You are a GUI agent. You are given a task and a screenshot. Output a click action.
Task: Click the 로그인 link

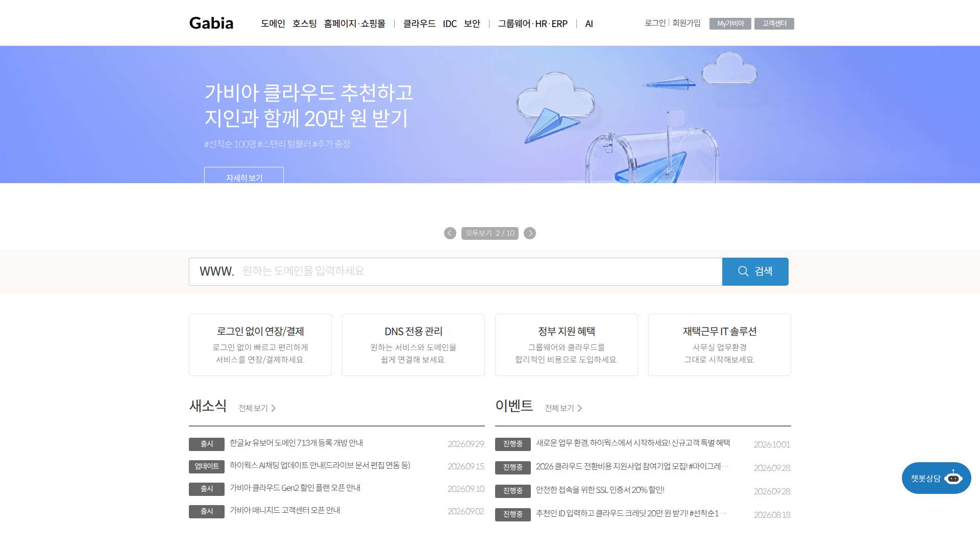655,23
